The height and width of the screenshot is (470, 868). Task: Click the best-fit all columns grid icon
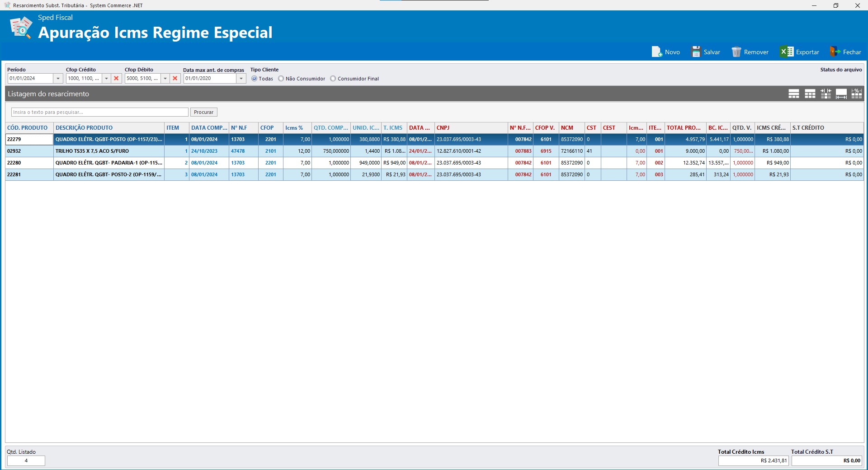tap(794, 94)
